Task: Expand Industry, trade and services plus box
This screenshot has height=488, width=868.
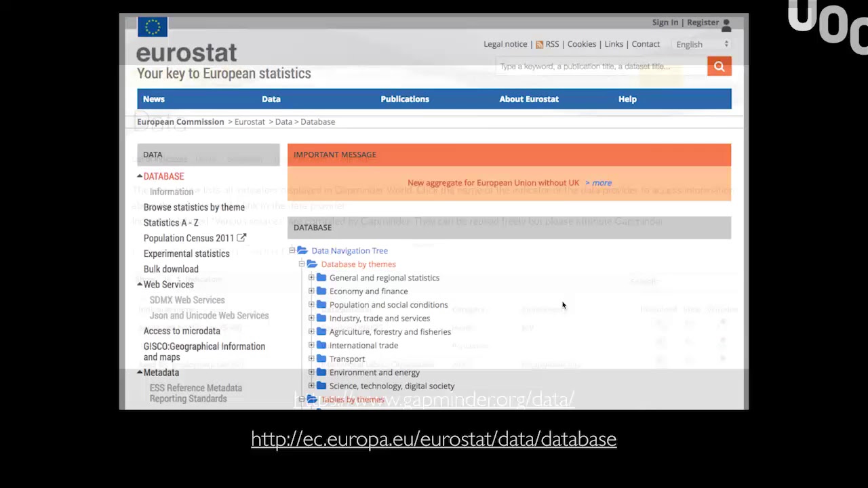Action: point(311,319)
